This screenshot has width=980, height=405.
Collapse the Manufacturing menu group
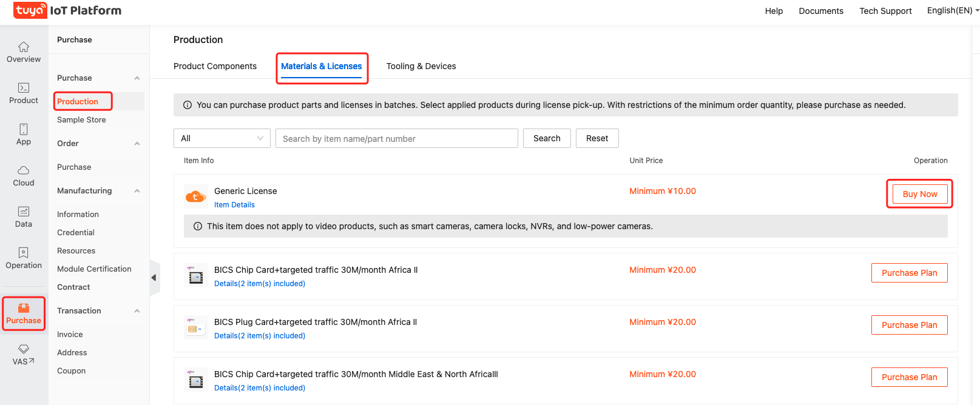137,191
